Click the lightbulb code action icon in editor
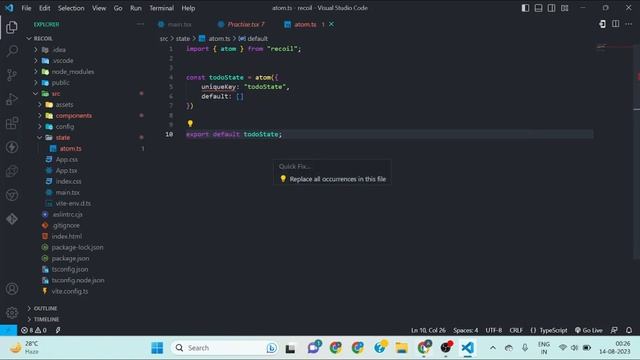The height and width of the screenshot is (360, 640). 190,123
